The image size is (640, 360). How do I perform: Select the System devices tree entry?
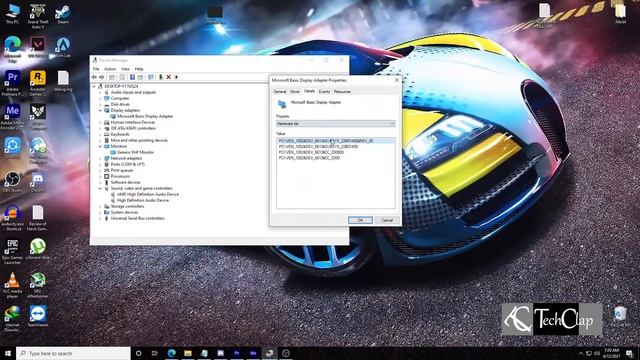(x=124, y=212)
